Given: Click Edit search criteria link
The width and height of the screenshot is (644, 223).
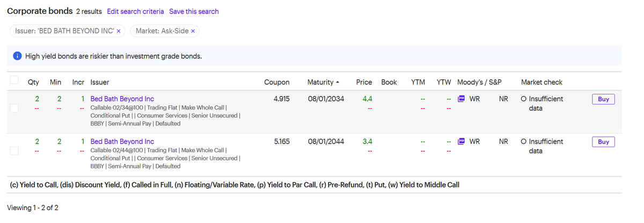Looking at the screenshot, I should pos(136,11).
